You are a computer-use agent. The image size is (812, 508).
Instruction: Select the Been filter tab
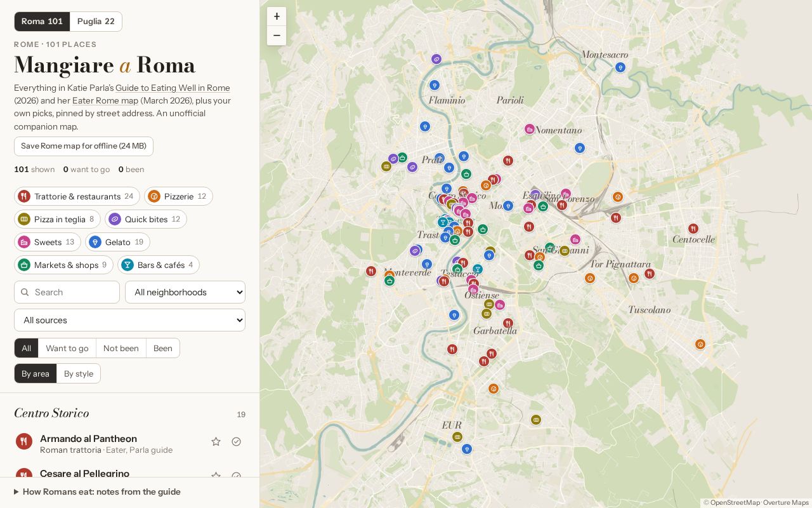163,348
